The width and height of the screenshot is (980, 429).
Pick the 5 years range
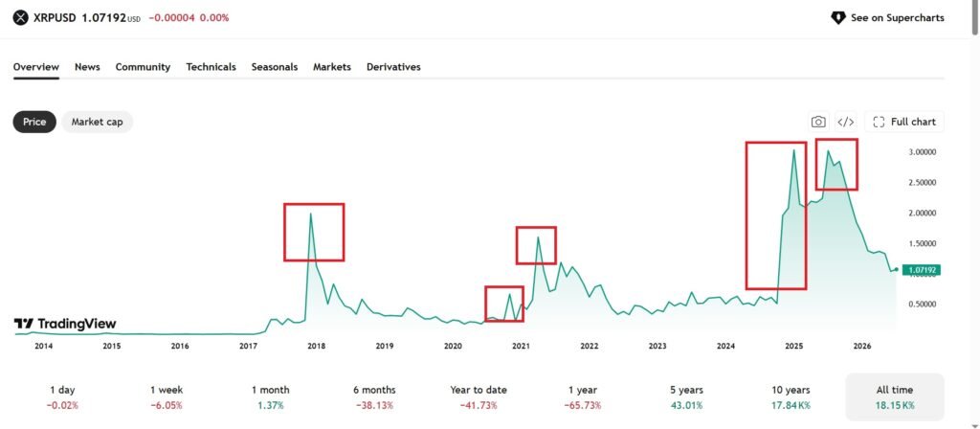[686, 397]
